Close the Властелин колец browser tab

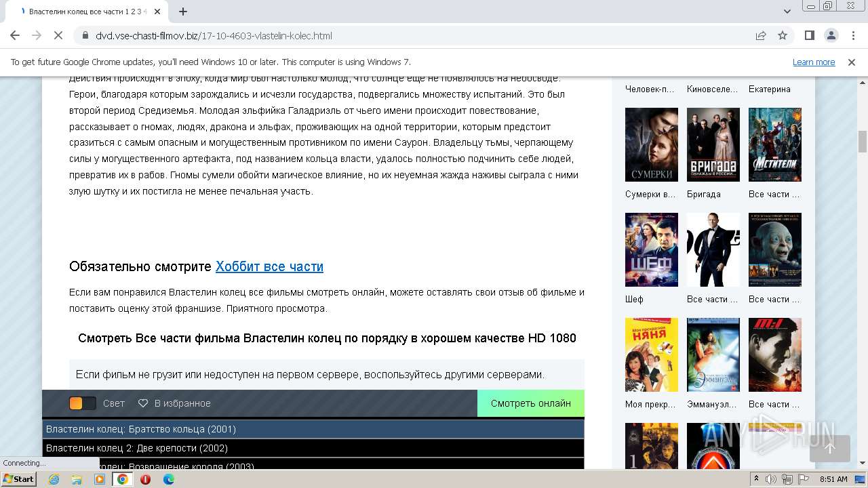[x=157, y=12]
